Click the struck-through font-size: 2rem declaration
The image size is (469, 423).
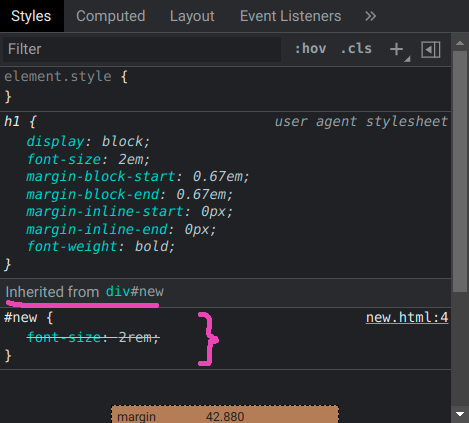(x=93, y=337)
